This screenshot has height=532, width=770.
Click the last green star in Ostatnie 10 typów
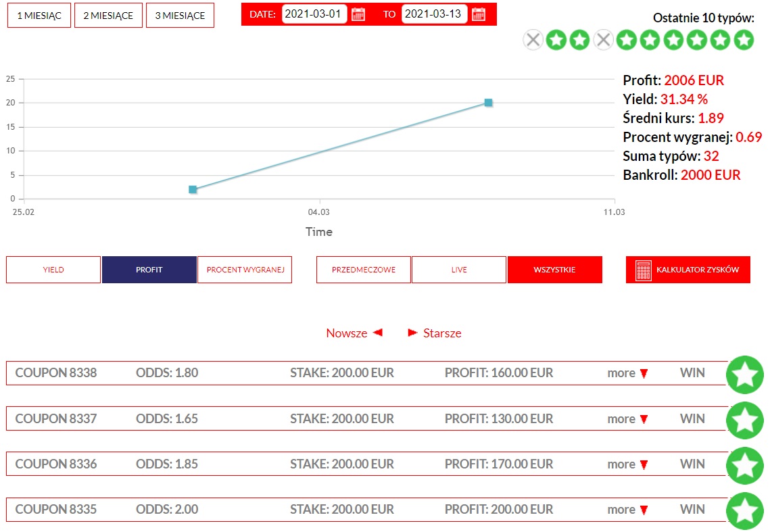[x=743, y=40]
